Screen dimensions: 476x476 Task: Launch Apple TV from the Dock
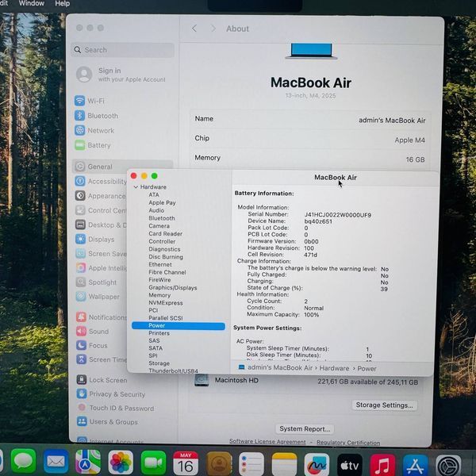350,465
